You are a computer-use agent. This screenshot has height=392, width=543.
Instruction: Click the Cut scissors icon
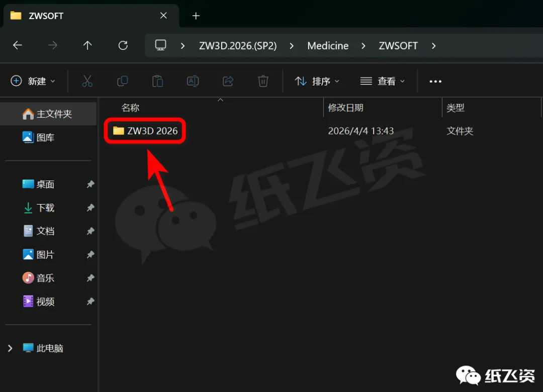[87, 81]
